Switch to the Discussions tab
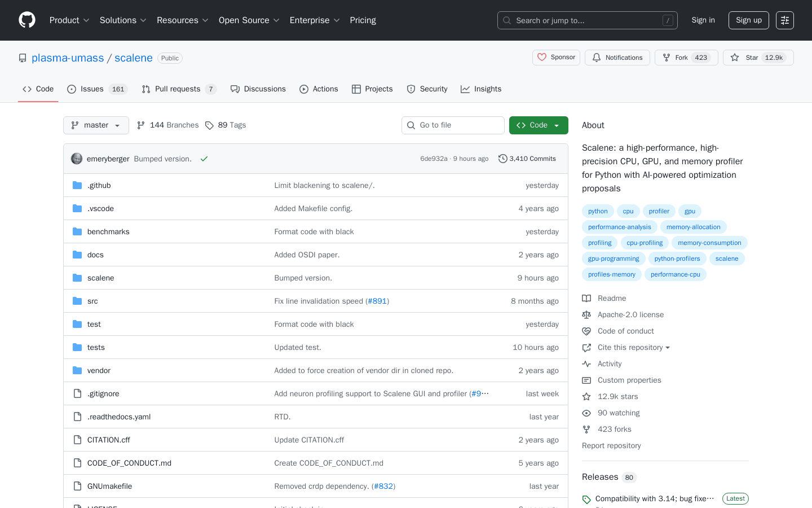The height and width of the screenshot is (508, 812). point(258,89)
